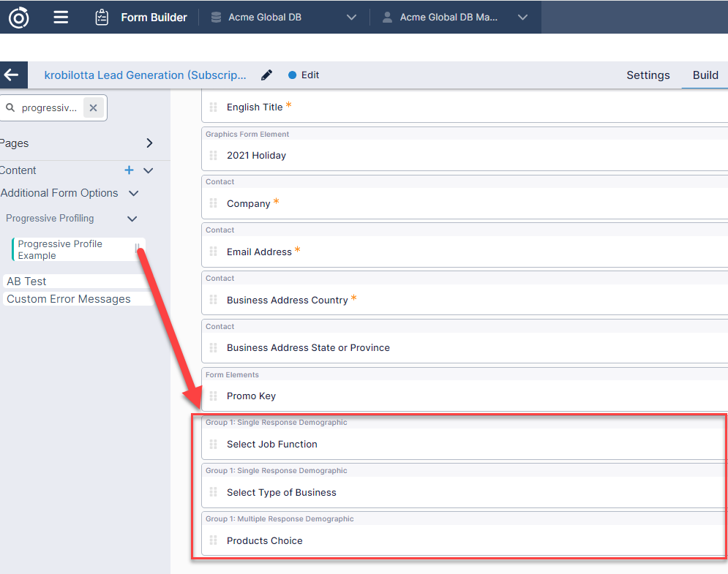
Task: Add content using the plus icon
Action: pos(130,170)
